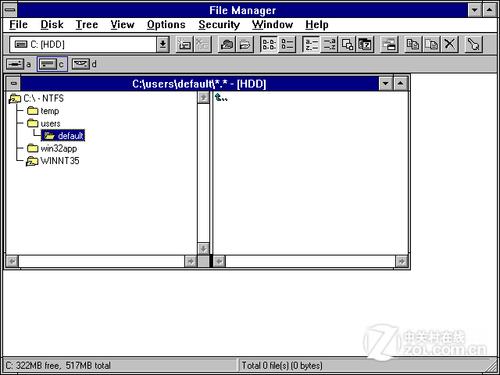Switch to floppy drive a button

(19, 64)
